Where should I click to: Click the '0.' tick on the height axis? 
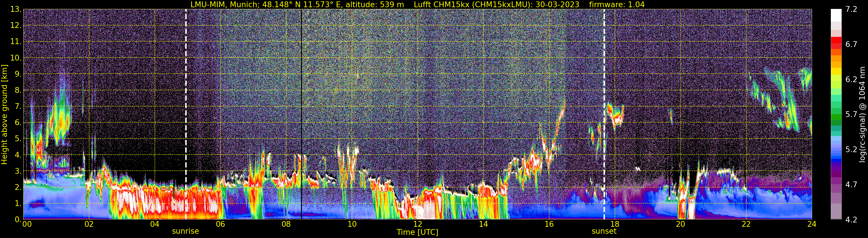tap(18, 220)
